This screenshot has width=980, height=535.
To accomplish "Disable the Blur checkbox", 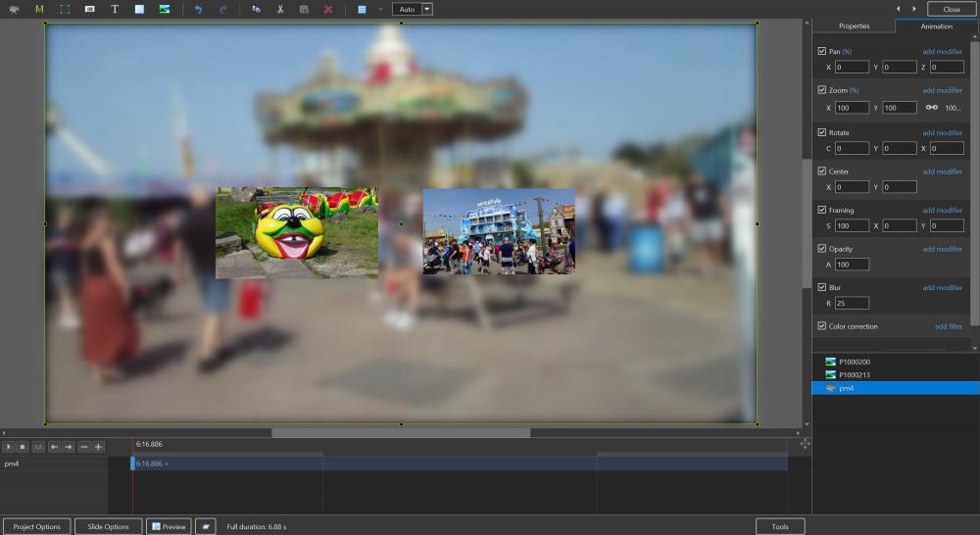I will [x=822, y=287].
